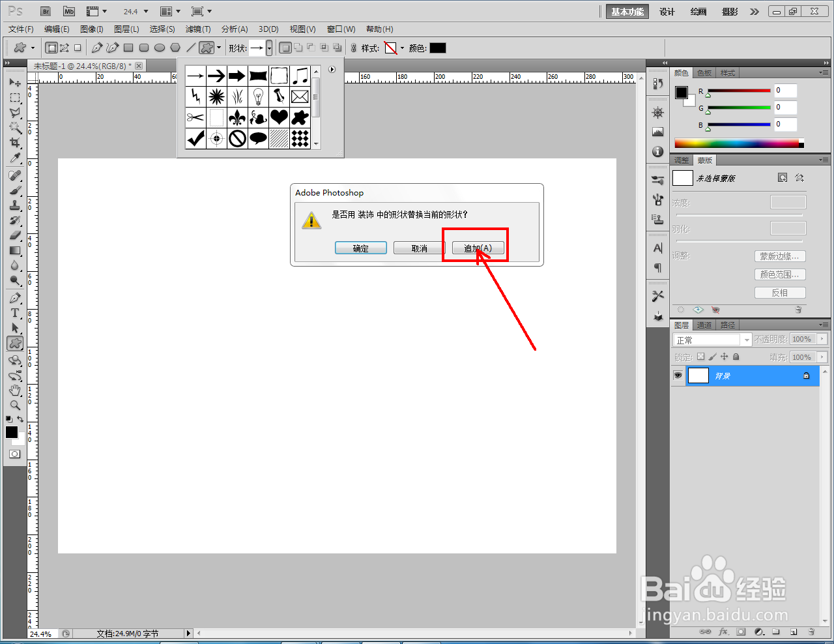Switch to the 设计 workspace
Viewport: 834px width, 644px height.
click(x=667, y=12)
